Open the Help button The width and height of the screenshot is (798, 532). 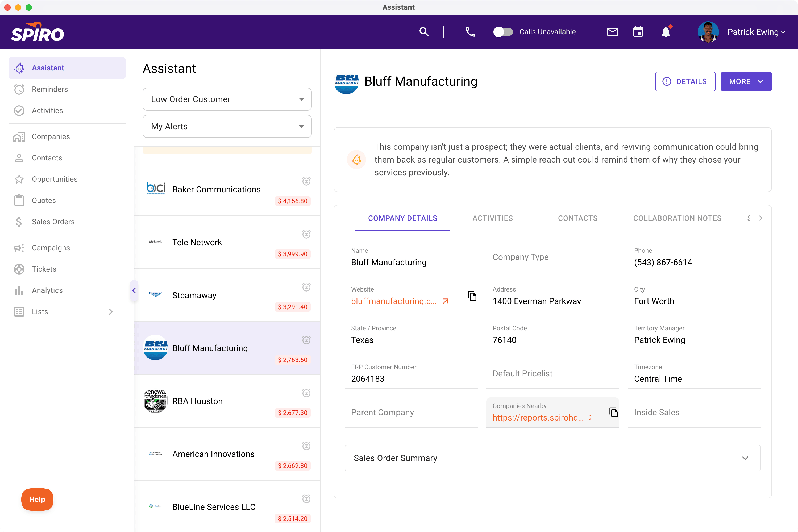point(37,500)
